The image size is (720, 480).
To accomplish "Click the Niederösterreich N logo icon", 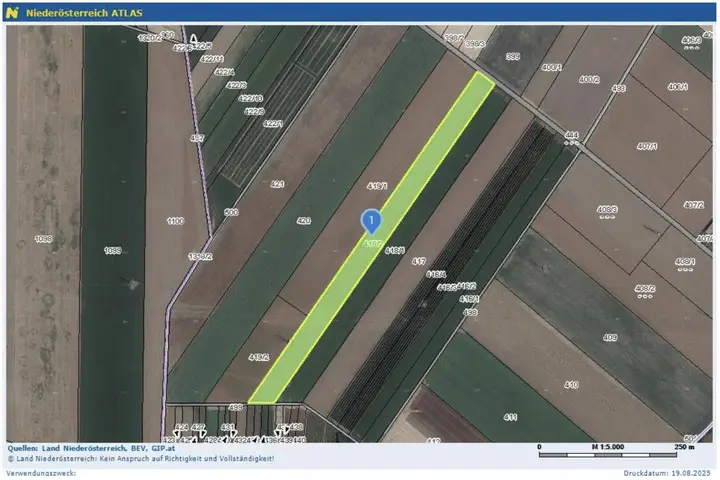I will [12, 13].
